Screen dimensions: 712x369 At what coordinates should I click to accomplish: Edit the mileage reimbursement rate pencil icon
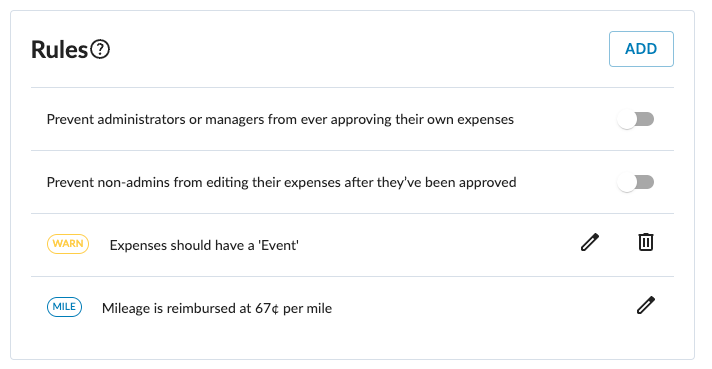(646, 305)
